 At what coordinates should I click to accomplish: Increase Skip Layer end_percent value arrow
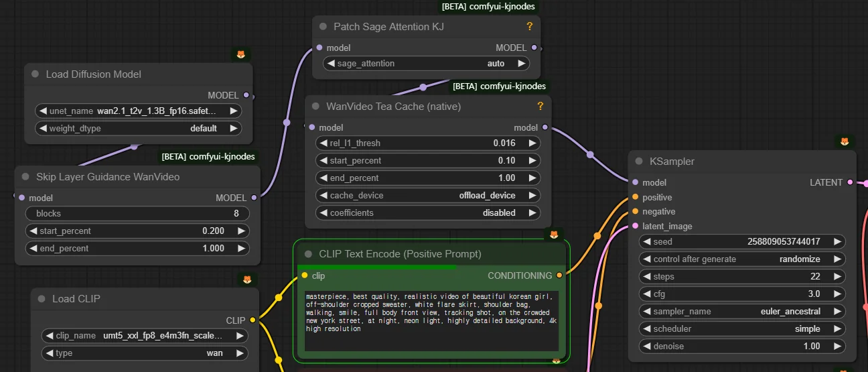[x=240, y=248]
